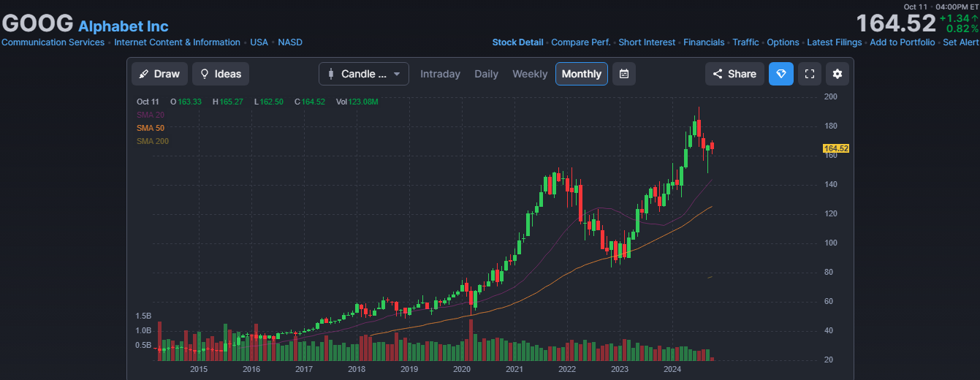
Task: Open chart settings gear
Action: pyautogui.click(x=837, y=74)
